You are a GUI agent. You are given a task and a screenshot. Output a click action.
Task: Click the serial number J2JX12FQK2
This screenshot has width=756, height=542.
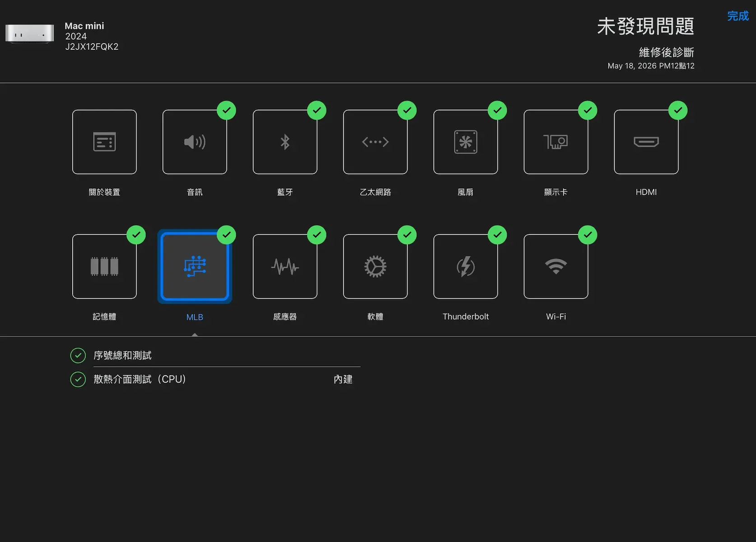(x=92, y=47)
